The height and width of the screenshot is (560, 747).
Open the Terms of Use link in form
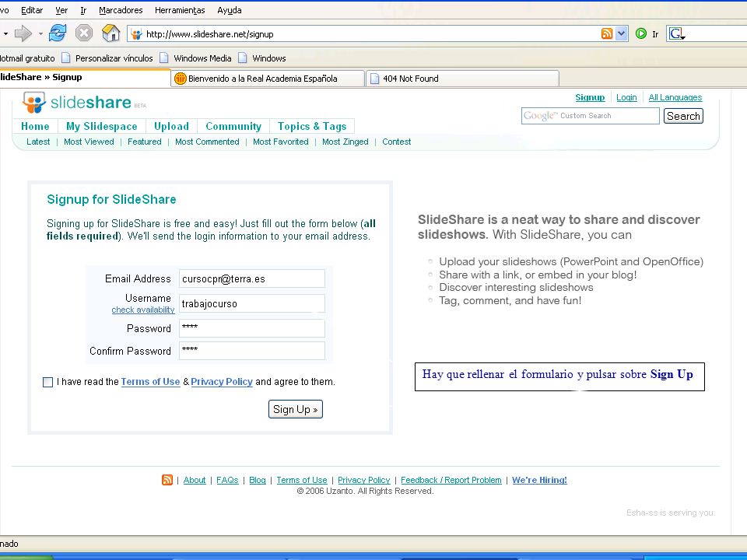150,381
